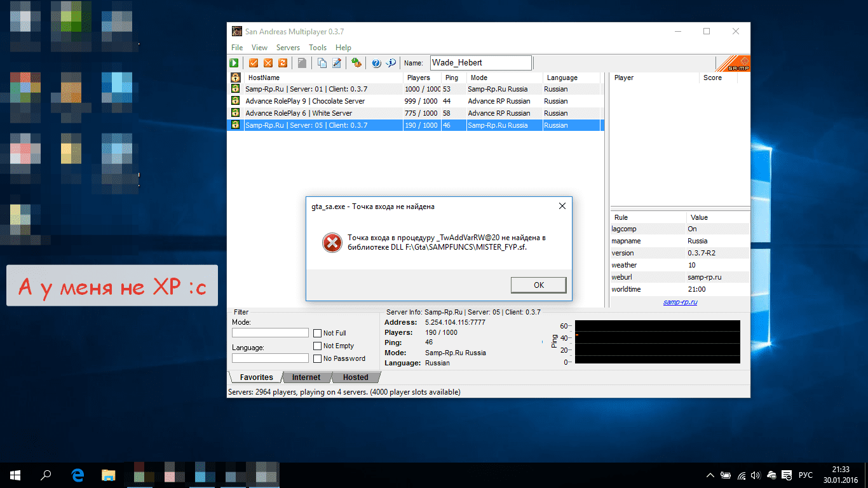This screenshot has width=868, height=488.
Task: Click the mapname rule row
Action: point(680,241)
